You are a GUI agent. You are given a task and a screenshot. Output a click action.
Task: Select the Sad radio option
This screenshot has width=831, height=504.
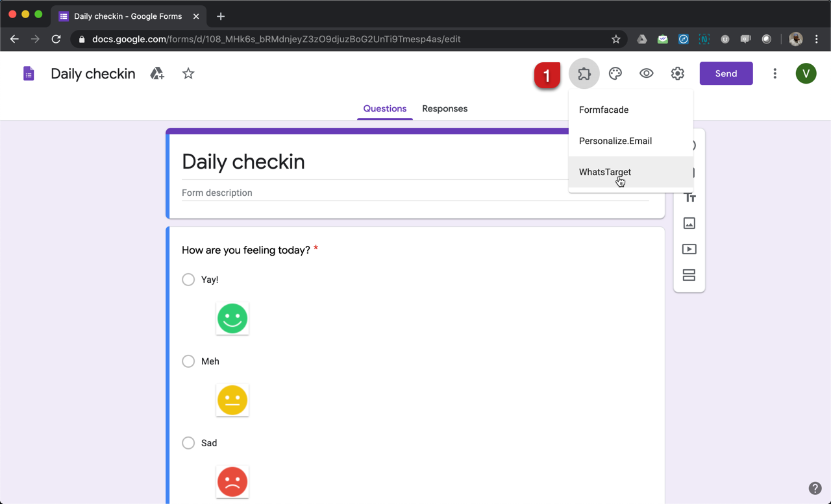(x=188, y=443)
